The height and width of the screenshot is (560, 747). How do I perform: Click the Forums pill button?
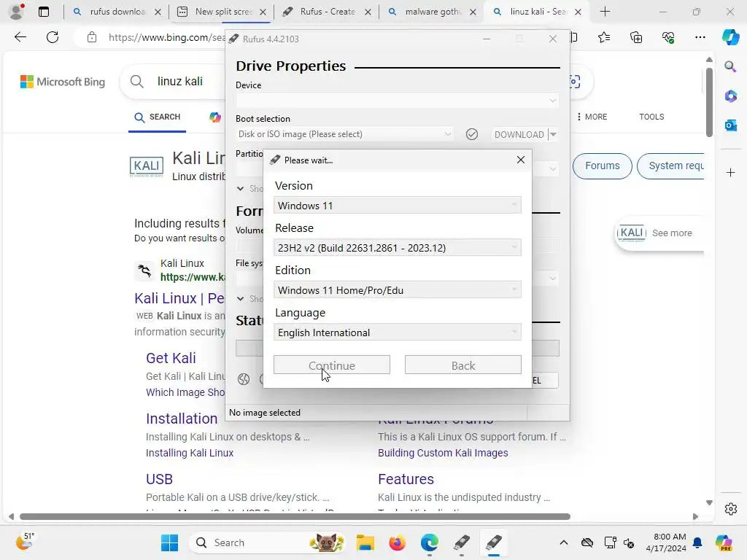[602, 166]
